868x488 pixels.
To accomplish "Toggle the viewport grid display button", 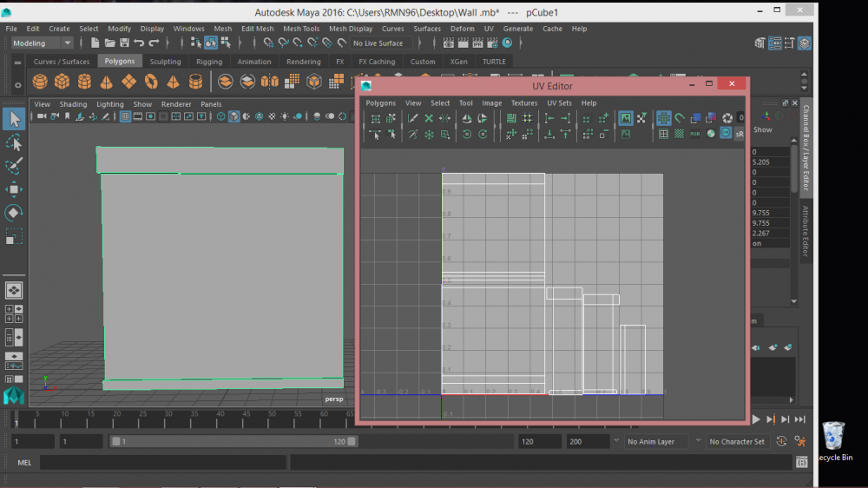I will pyautogui.click(x=125, y=116).
